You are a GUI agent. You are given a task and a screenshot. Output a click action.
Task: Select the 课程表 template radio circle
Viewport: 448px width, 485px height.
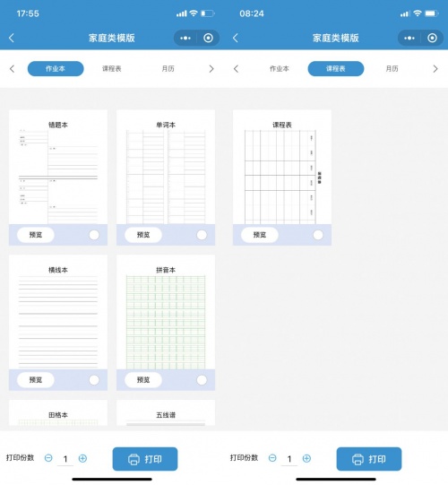click(318, 235)
